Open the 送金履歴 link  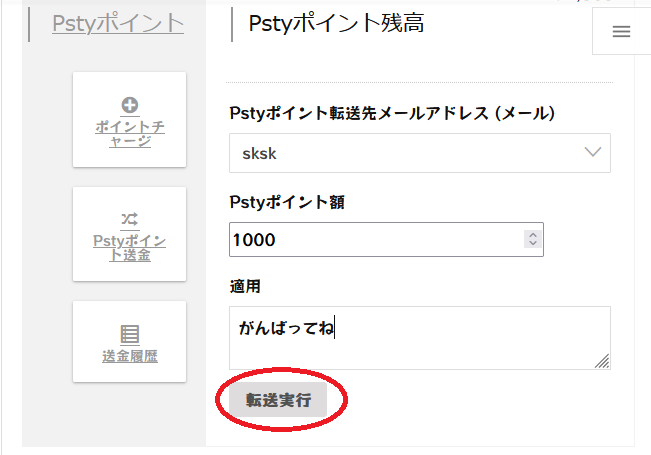tap(130, 356)
